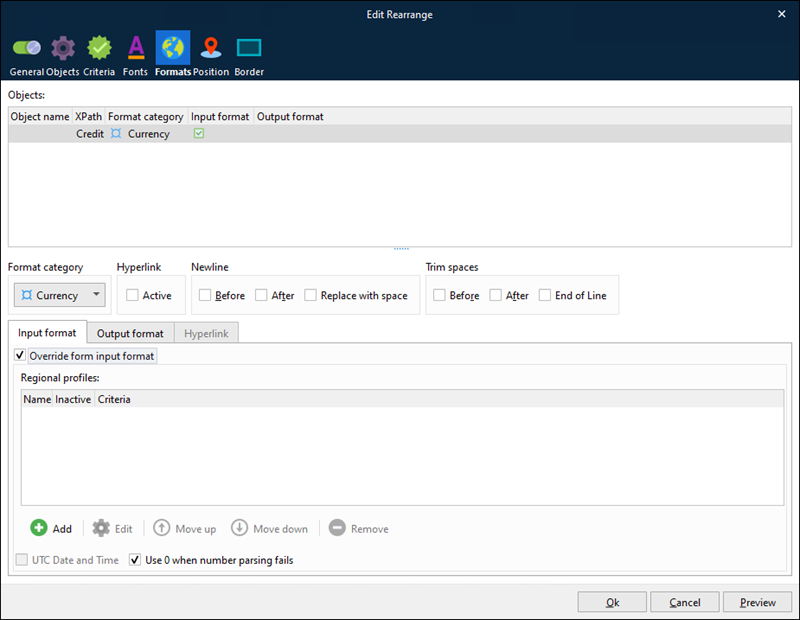The width and height of the screenshot is (800, 620).
Task: Select the 'Credit' XPath cell
Action: click(90, 134)
